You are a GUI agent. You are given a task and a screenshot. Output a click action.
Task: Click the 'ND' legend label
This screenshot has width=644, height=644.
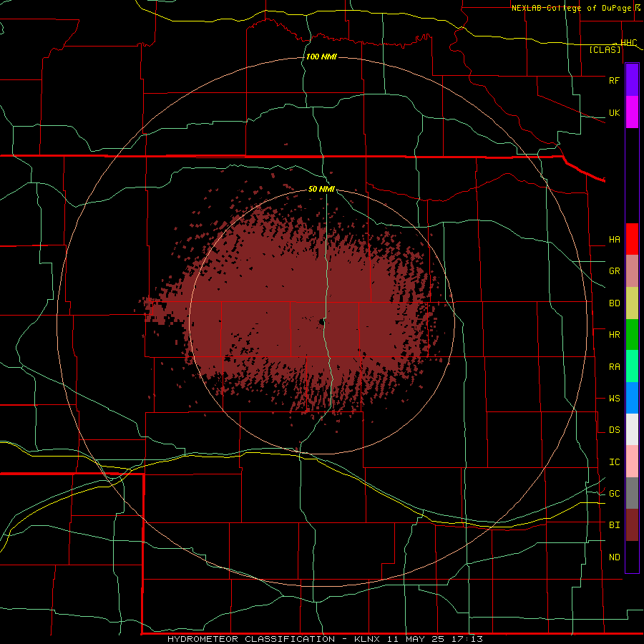pyautogui.click(x=614, y=557)
